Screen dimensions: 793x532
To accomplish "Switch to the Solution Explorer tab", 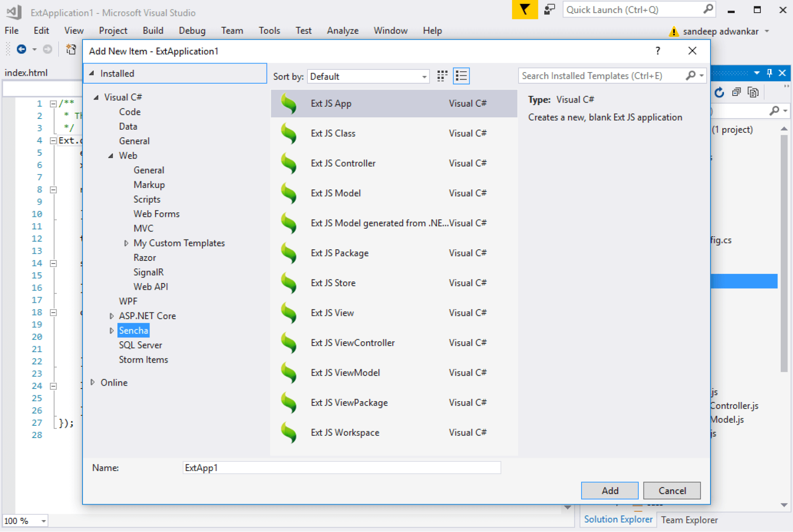I will pos(618,519).
